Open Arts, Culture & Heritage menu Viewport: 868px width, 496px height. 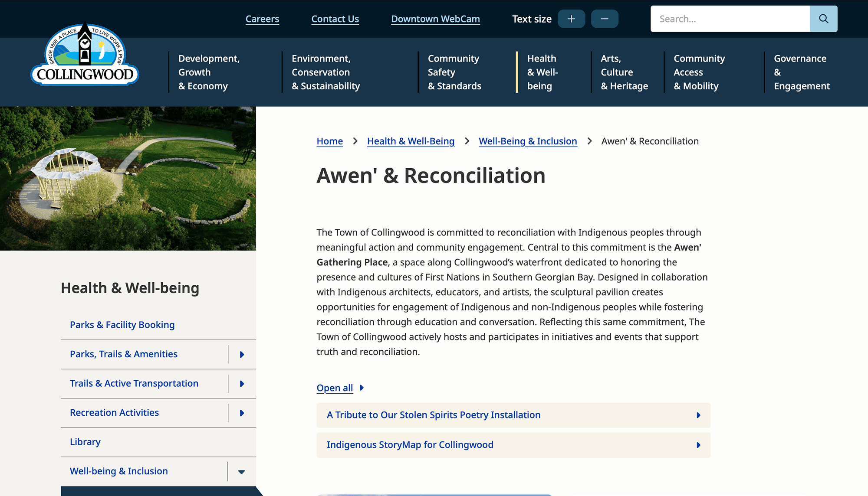[624, 72]
